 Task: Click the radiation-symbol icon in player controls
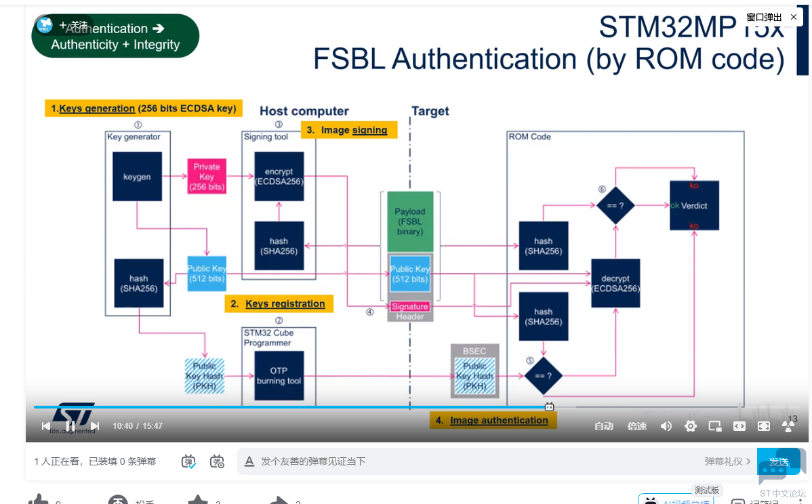click(788, 426)
